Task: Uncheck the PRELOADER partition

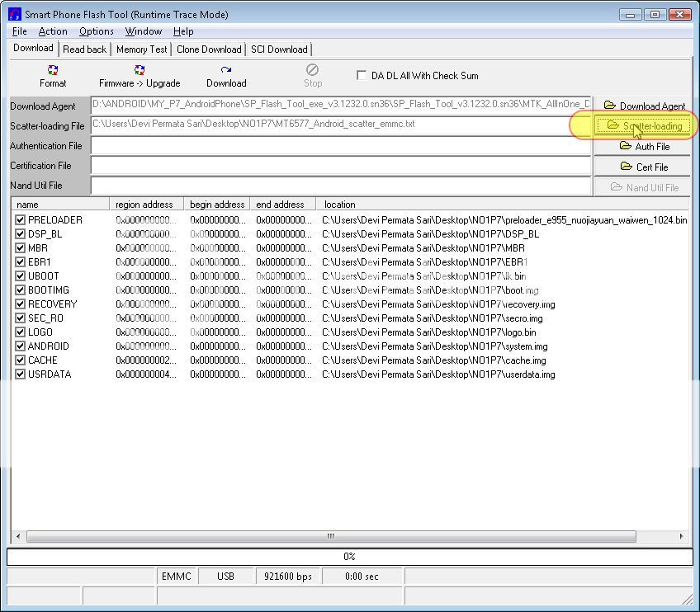Action: pos(21,220)
